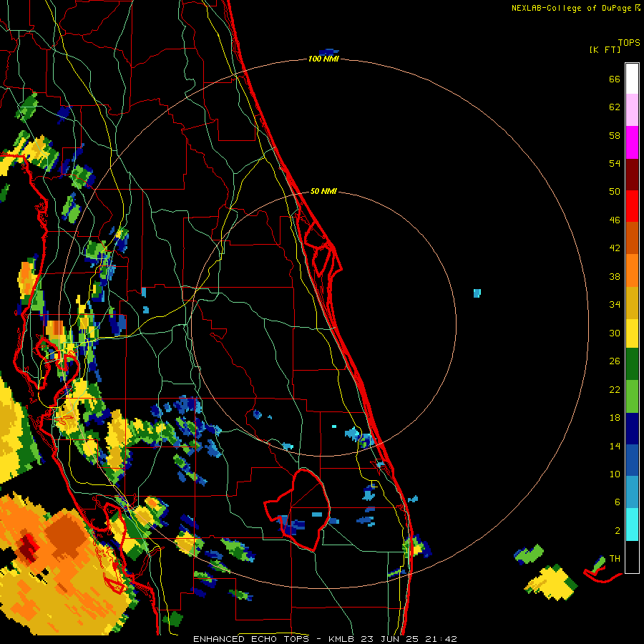Select the medium blue legend swatch
The width and height of the screenshot is (644, 644).
tap(632, 460)
